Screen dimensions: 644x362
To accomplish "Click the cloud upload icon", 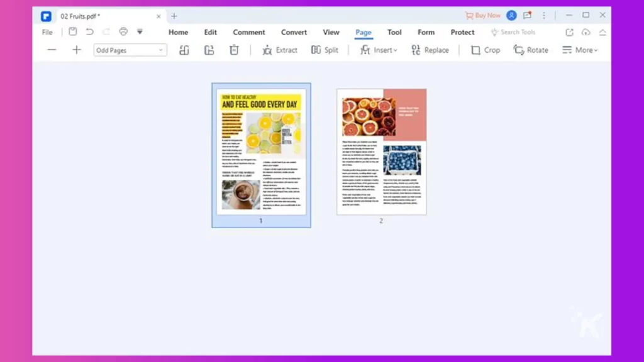I will [x=586, y=32].
